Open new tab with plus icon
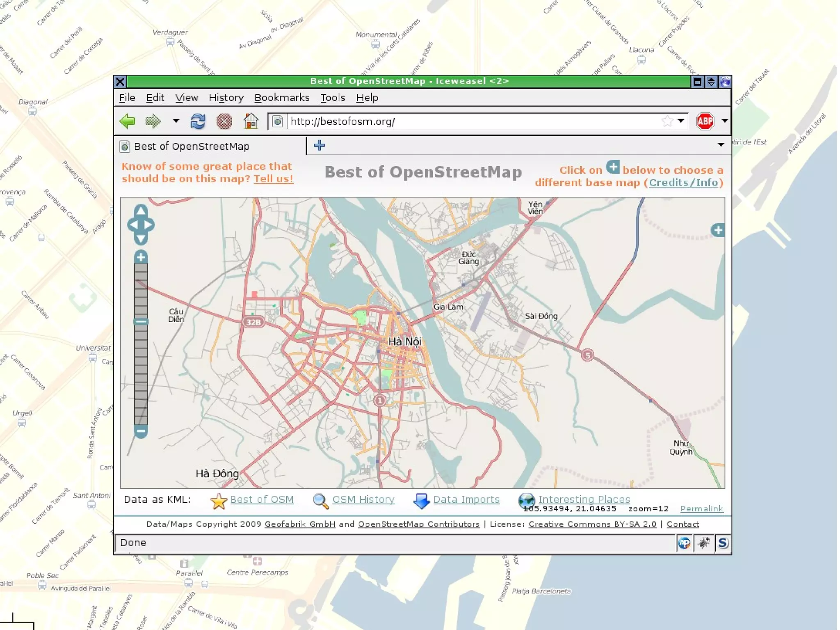The image size is (840, 630). click(319, 145)
